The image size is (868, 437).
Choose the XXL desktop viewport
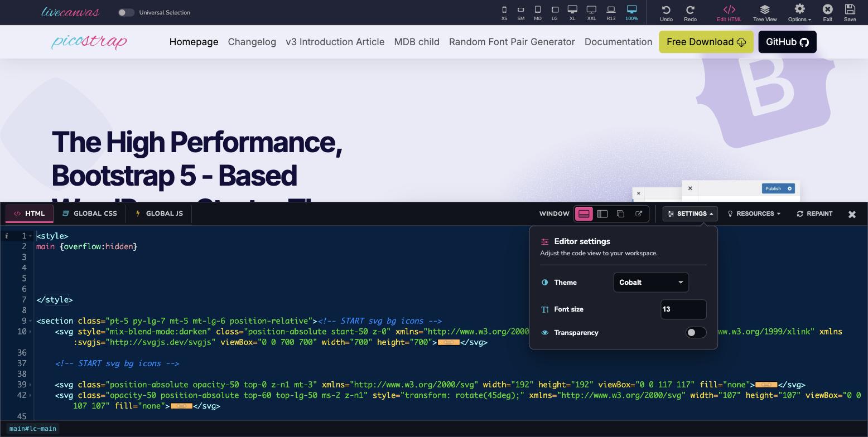tap(591, 12)
